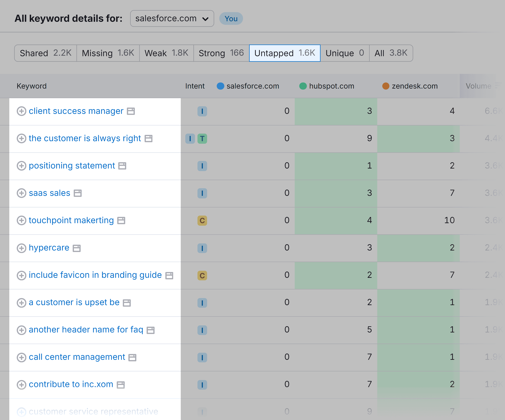Click hubspot.com position 5 for 'another header name for faq'
Screen dimensions: 505x420
(x=369, y=330)
